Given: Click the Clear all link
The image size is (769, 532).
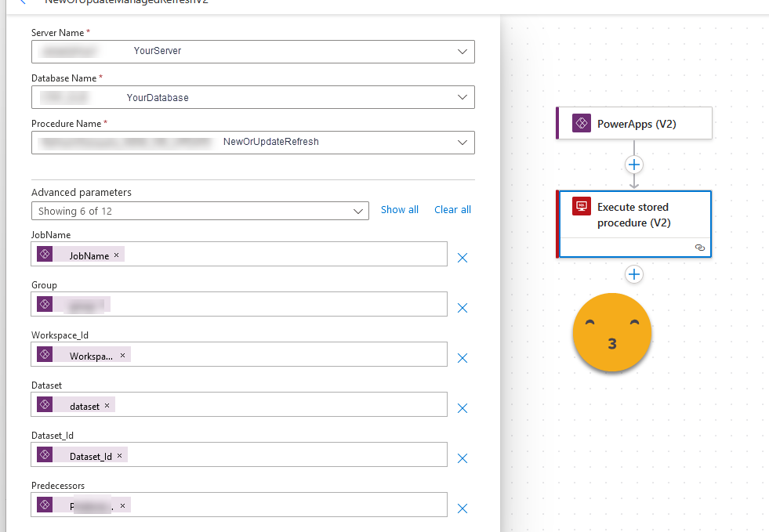Looking at the screenshot, I should point(452,210).
